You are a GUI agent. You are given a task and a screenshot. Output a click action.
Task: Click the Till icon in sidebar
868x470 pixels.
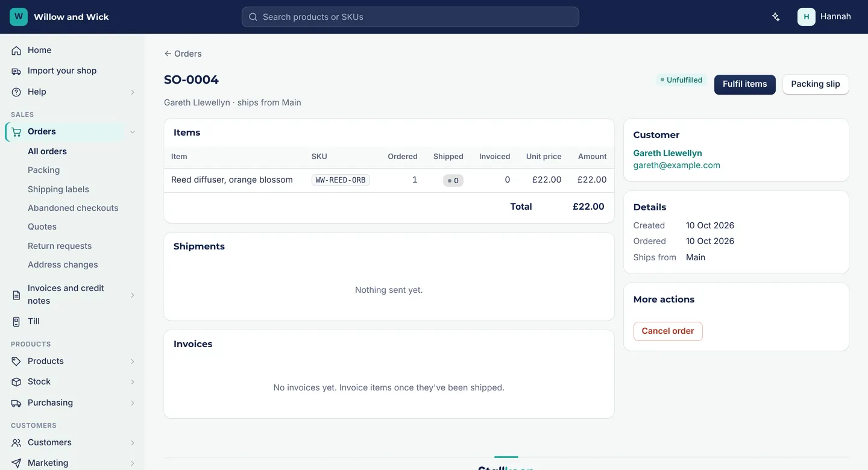16,322
